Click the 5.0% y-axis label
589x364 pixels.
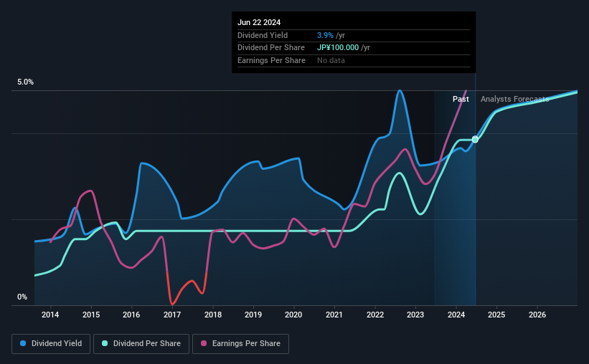tap(25, 82)
